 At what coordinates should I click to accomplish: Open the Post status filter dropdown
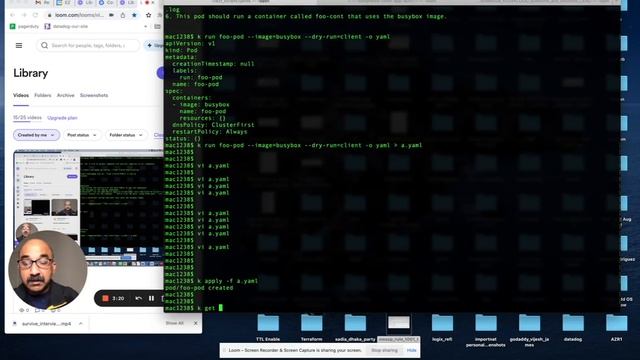pyautogui.click(x=82, y=135)
